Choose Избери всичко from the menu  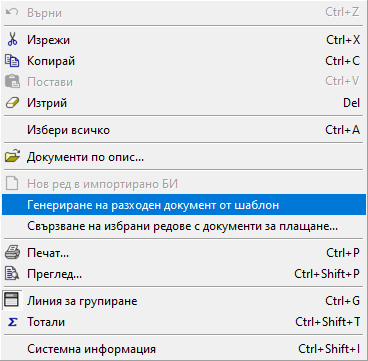184,130
